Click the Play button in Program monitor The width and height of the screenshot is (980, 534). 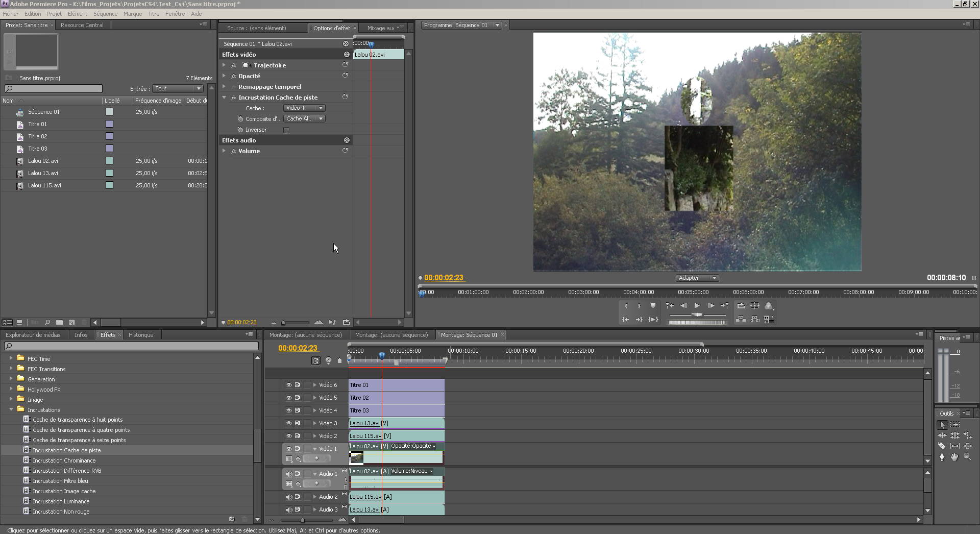click(697, 306)
